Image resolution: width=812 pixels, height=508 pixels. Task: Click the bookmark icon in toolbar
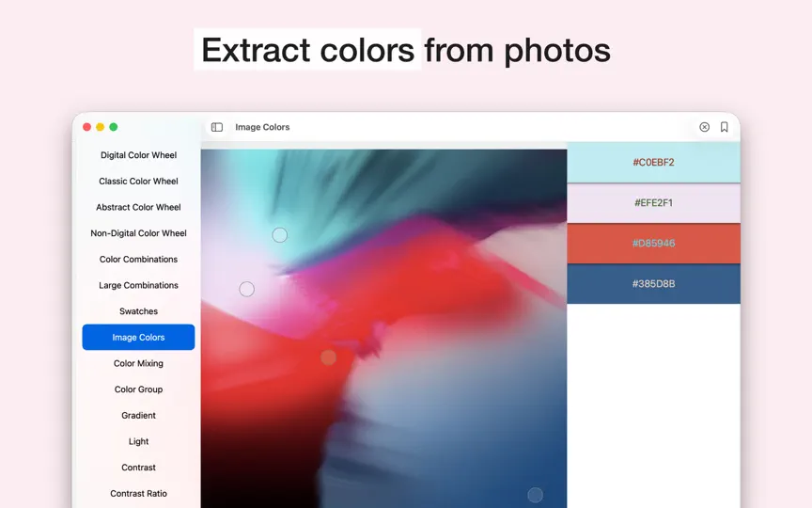[x=724, y=127]
